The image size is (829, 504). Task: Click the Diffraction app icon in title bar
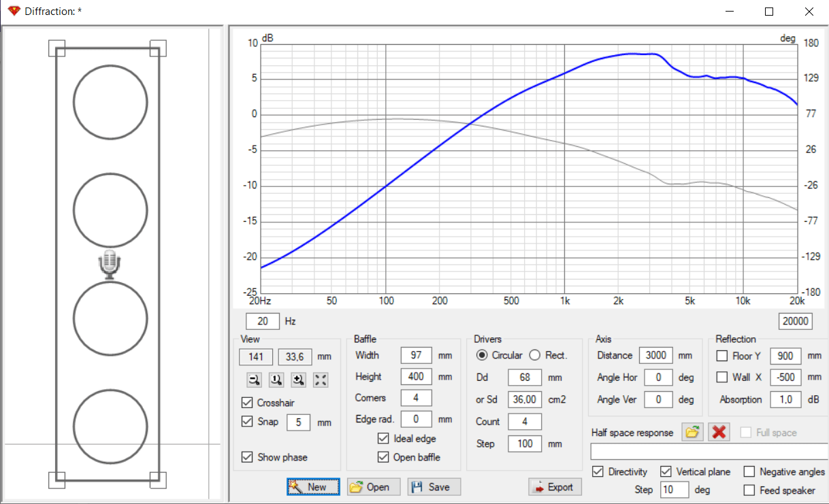pyautogui.click(x=14, y=12)
